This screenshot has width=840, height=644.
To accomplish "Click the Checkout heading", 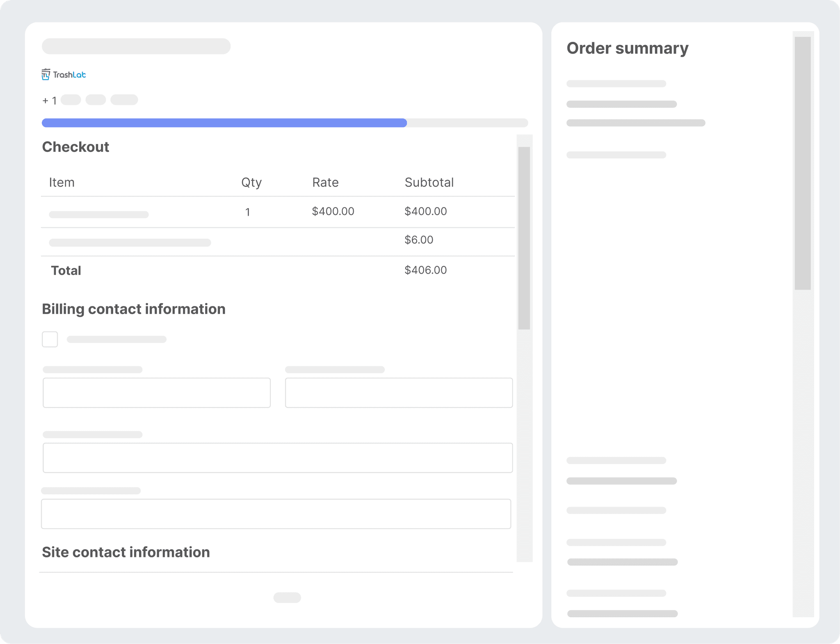I will pyautogui.click(x=75, y=147).
